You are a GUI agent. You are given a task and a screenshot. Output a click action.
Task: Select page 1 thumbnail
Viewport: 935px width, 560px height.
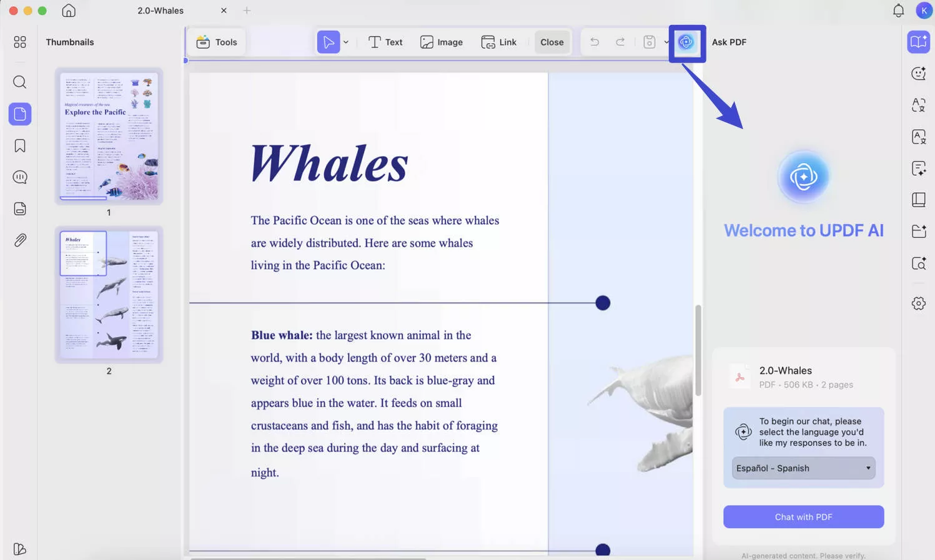point(109,136)
